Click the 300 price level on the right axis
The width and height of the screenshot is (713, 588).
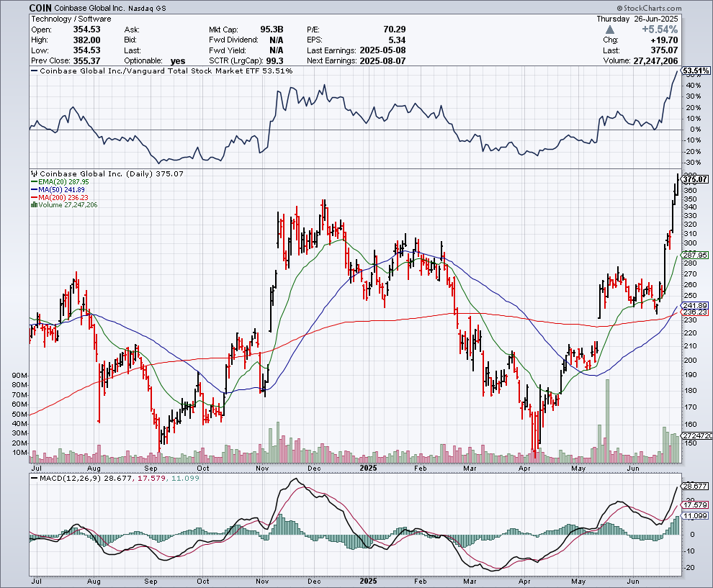[x=690, y=243]
